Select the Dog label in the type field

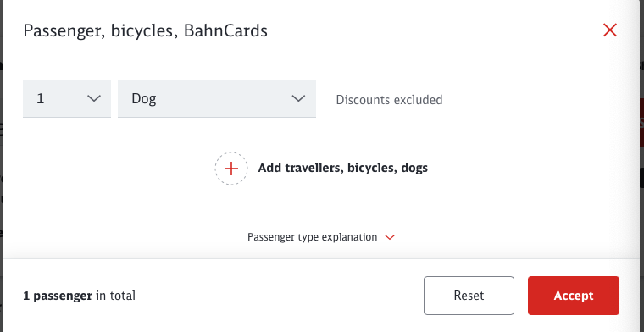(144, 100)
